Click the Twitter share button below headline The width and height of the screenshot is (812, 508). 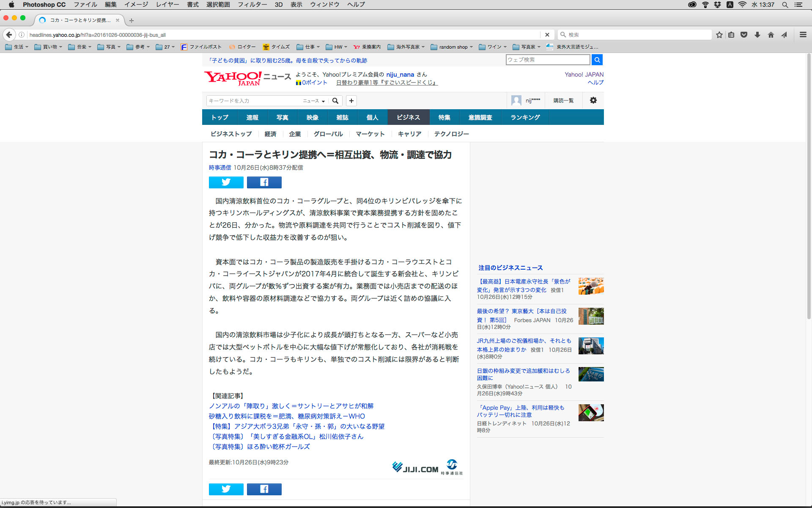(226, 182)
